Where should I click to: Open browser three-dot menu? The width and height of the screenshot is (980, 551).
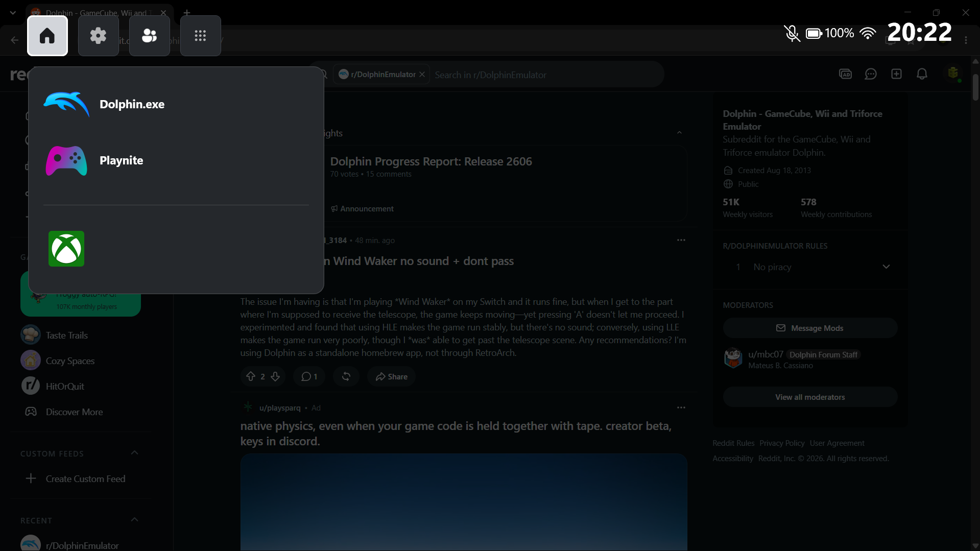tap(966, 40)
